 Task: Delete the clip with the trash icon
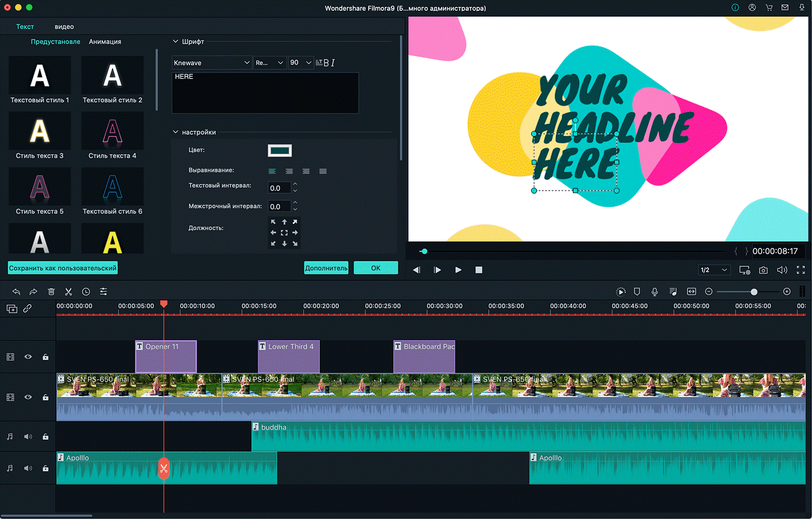(51, 292)
